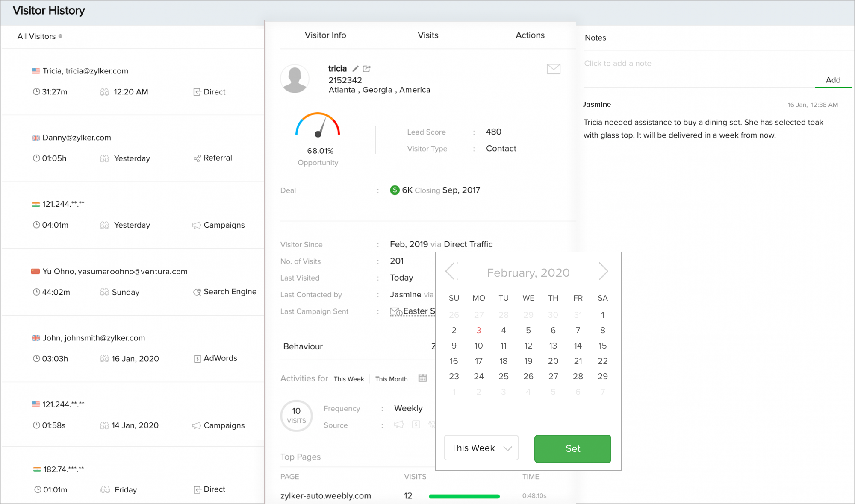Viewport: 855px width, 504px height.
Task: Click the opportunity gauge meter
Action: [318, 126]
